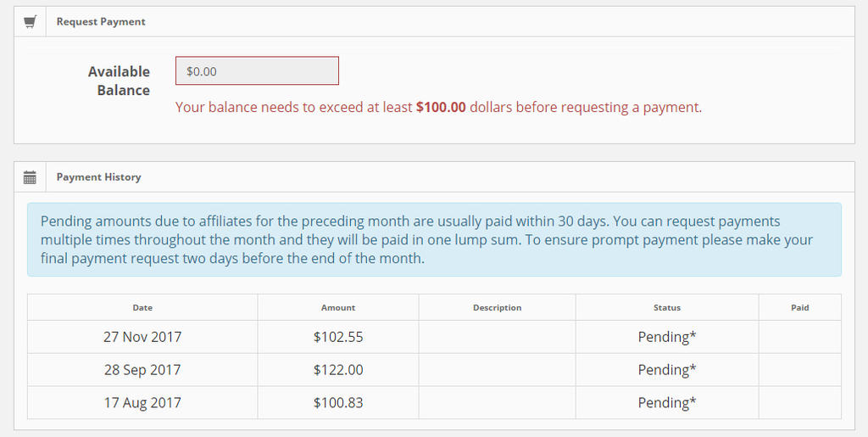Click the shopping cart icon beside Request Payment

[30, 22]
